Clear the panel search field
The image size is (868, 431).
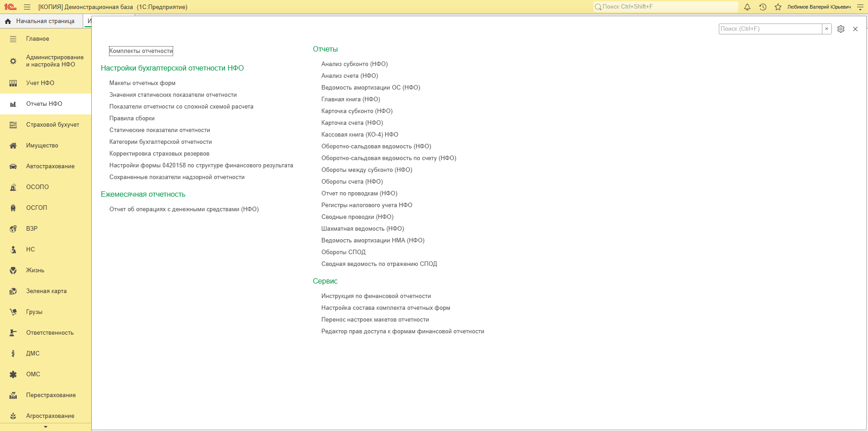[x=826, y=29]
